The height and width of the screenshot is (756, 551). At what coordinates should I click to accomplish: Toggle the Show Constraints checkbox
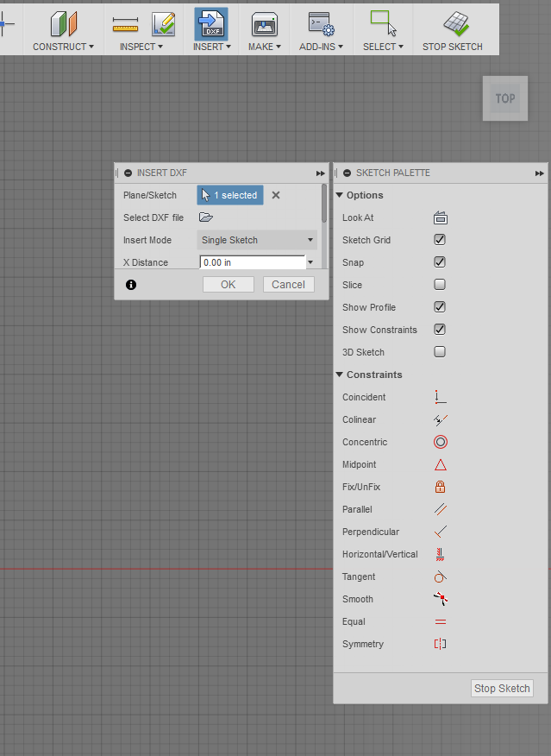(x=440, y=330)
